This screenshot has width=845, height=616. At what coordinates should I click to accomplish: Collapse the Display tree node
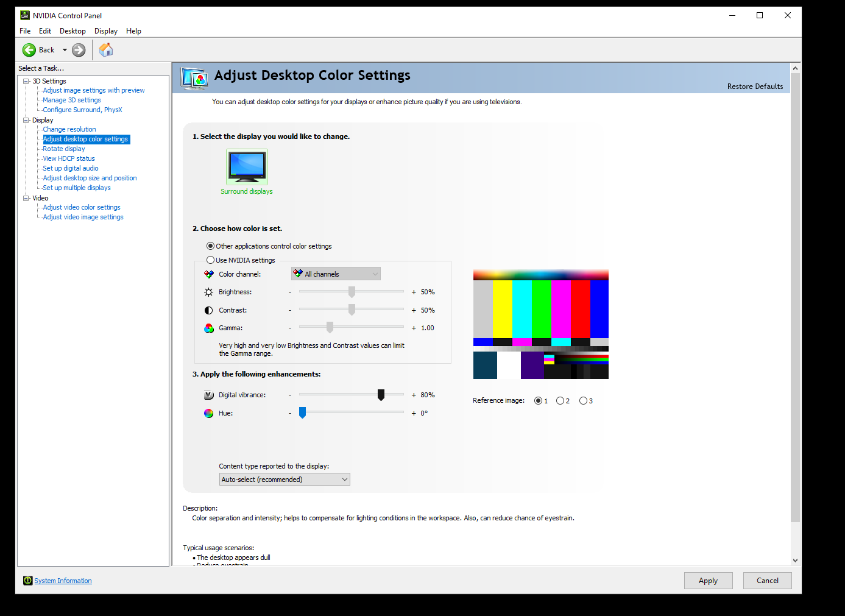click(x=26, y=120)
